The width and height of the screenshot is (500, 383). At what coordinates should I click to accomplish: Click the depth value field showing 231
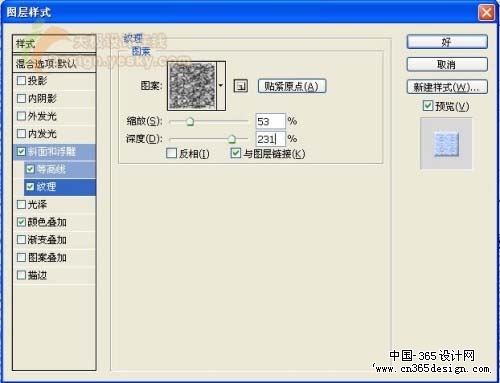(270, 139)
